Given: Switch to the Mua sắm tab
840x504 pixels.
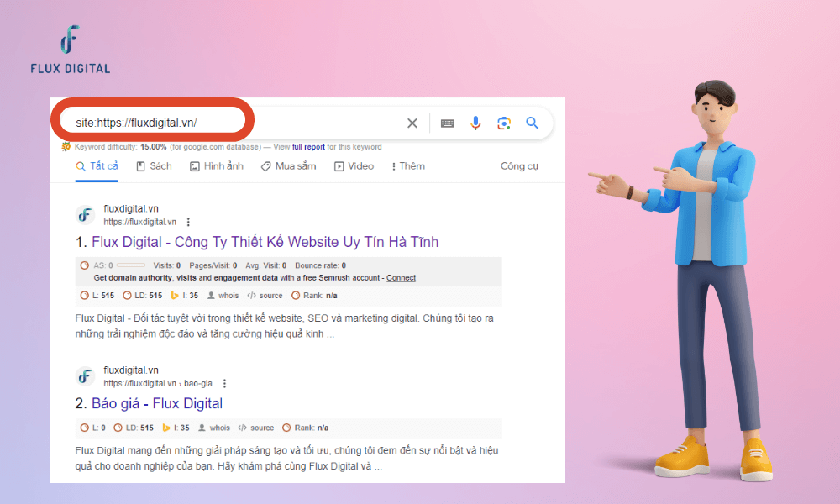Looking at the screenshot, I should (x=288, y=166).
